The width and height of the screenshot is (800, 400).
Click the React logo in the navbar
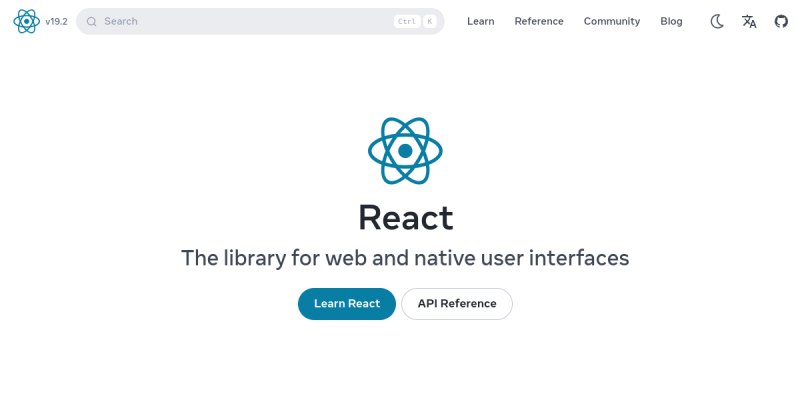pos(27,21)
